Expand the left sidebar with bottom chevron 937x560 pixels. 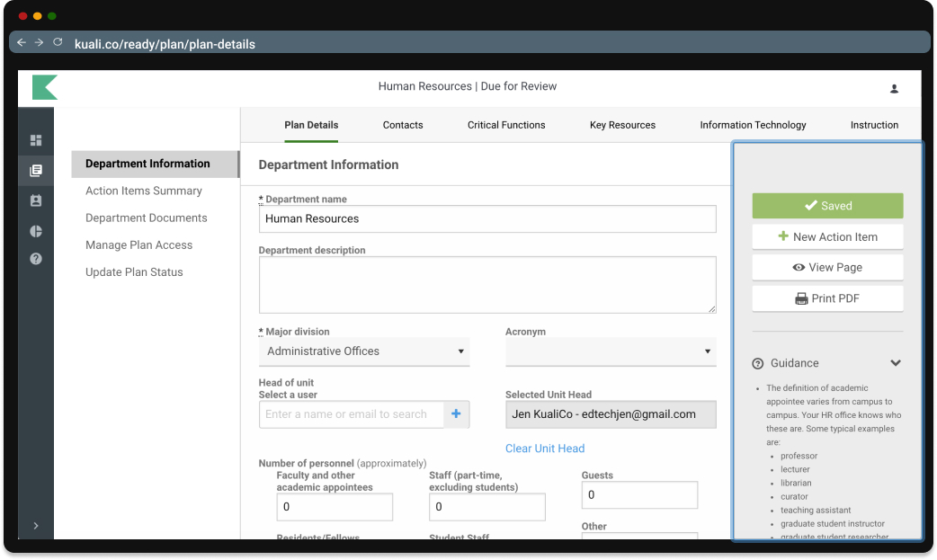(x=36, y=525)
